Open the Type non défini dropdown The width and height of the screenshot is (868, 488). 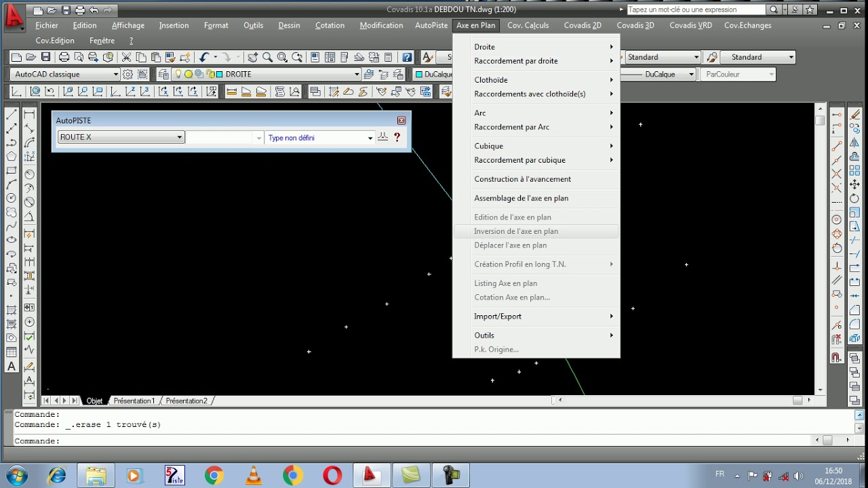319,138
